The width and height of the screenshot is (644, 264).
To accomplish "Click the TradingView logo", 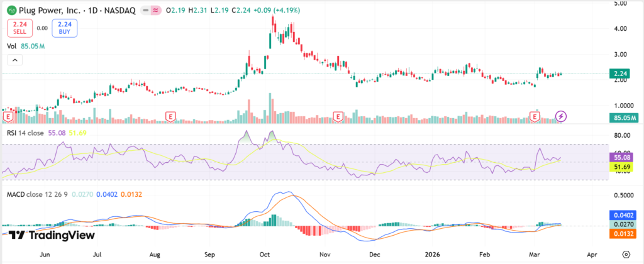I will pos(52,235).
